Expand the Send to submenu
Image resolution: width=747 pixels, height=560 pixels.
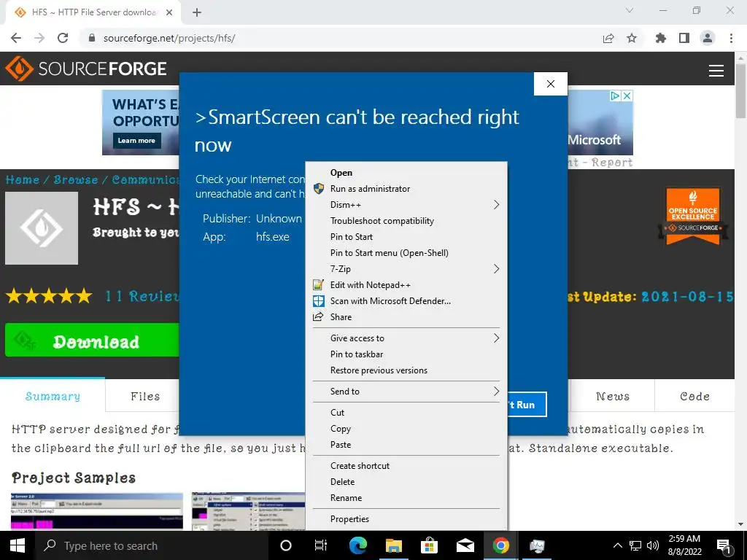[406, 392]
